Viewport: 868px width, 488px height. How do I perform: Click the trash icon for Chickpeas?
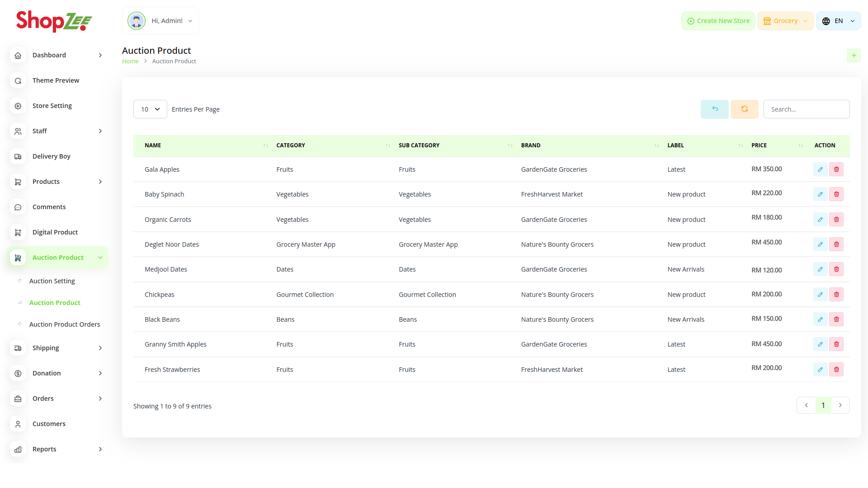point(836,295)
